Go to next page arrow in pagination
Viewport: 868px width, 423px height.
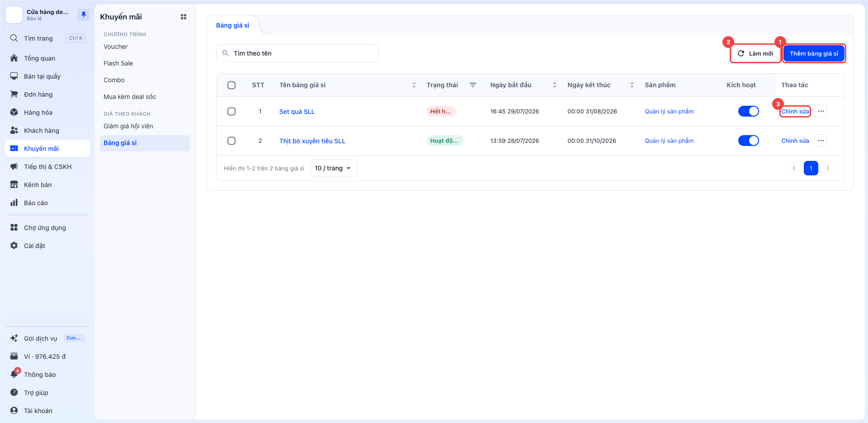828,168
